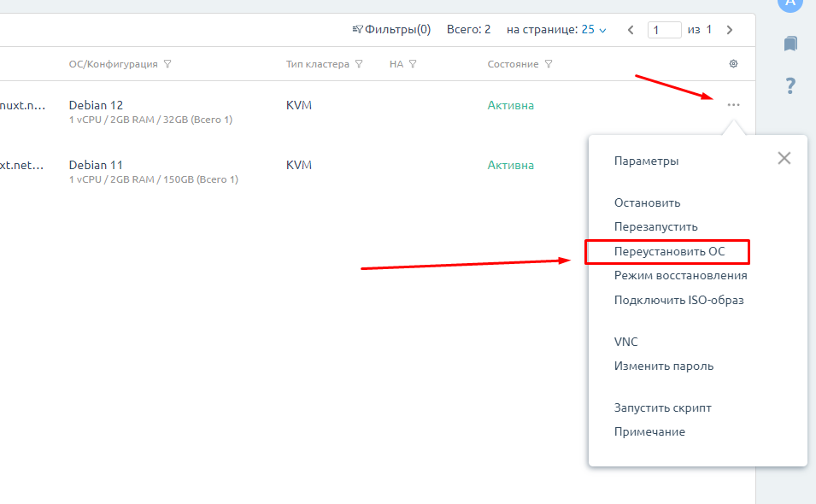Open the Состояние column filter
This screenshot has height=504, width=816.
pyautogui.click(x=549, y=64)
